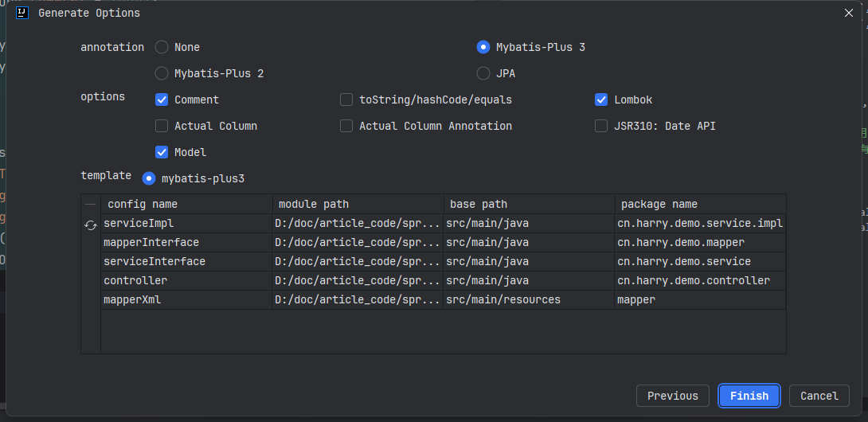Select the mybatis-plus3 template radio
Screen dimensions: 868x422
149,178
